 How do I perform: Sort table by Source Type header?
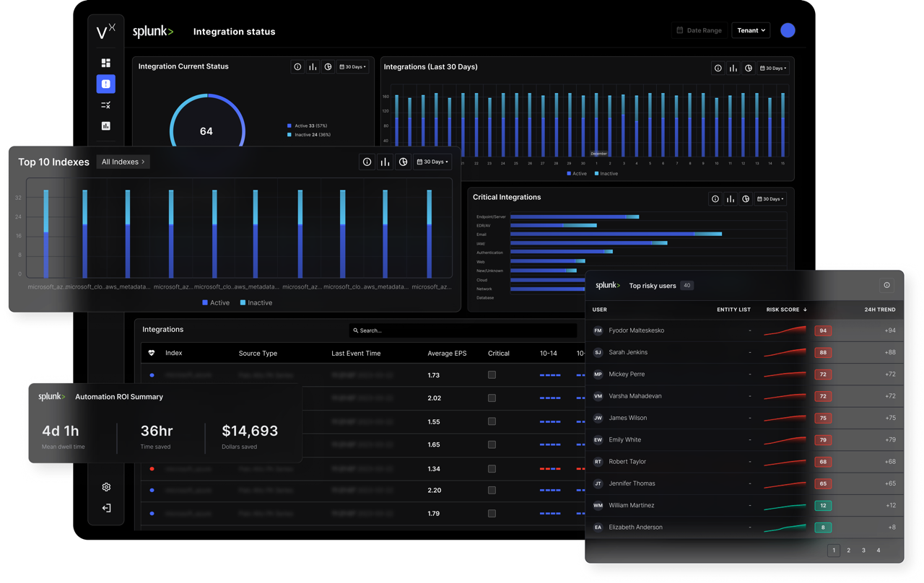(x=258, y=354)
